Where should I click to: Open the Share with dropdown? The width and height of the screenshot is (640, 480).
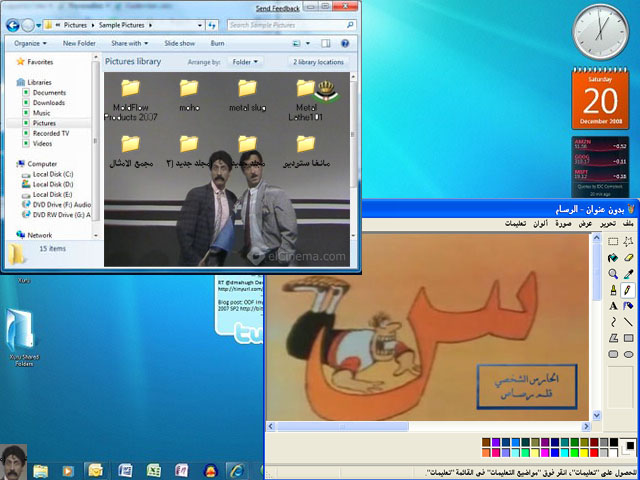(x=129, y=43)
